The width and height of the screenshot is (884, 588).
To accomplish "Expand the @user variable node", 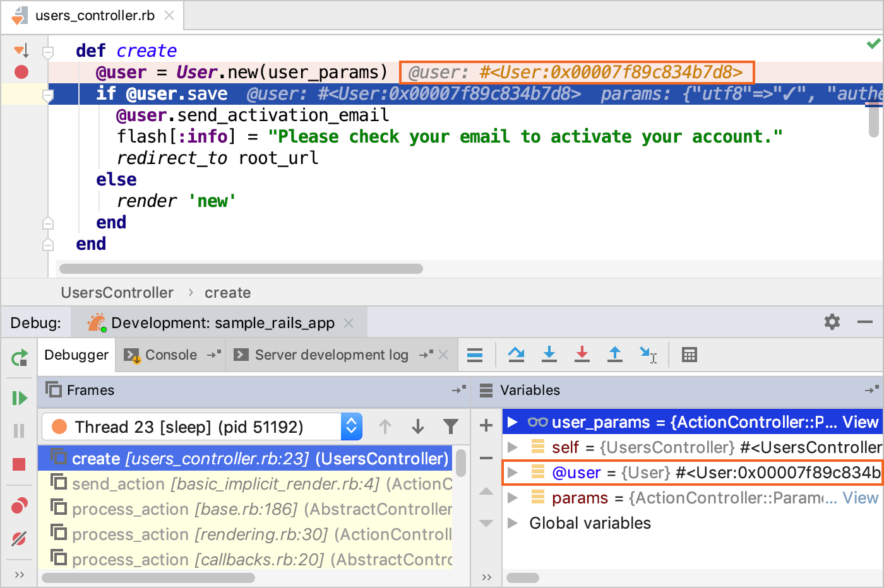I will (x=513, y=473).
